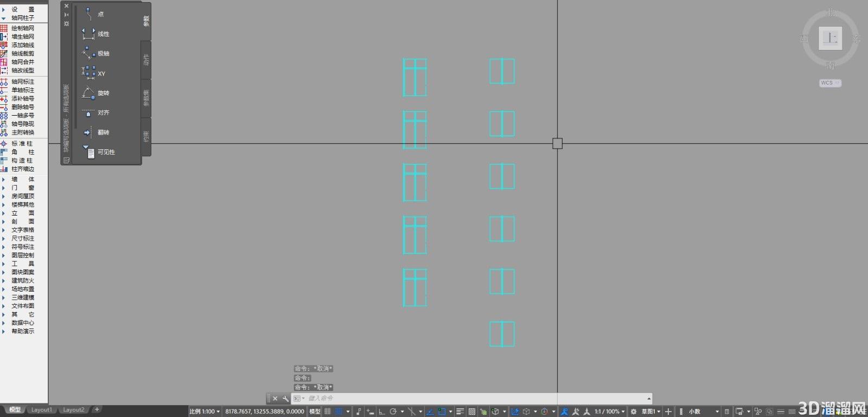Switch to 约束 palette tab

point(146,136)
